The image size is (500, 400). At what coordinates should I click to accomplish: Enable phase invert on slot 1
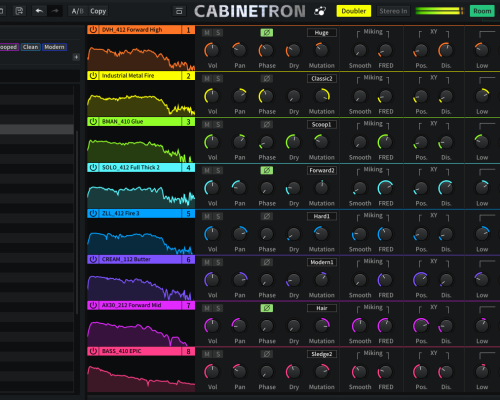[267, 33]
